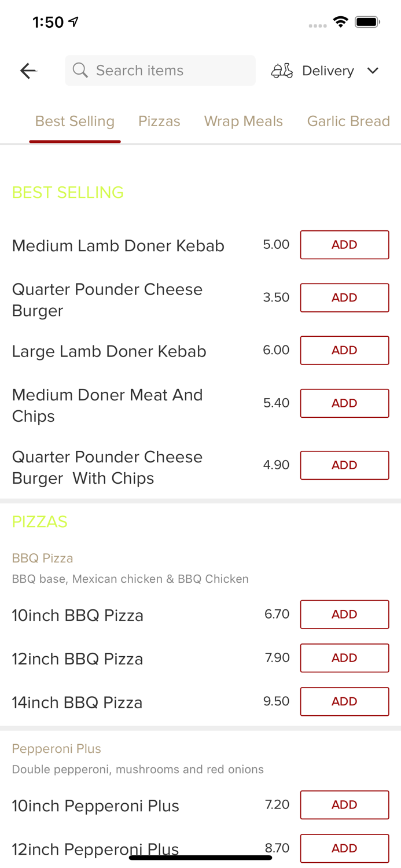
Task: Switch to the Pizzas tab
Action: click(x=159, y=121)
